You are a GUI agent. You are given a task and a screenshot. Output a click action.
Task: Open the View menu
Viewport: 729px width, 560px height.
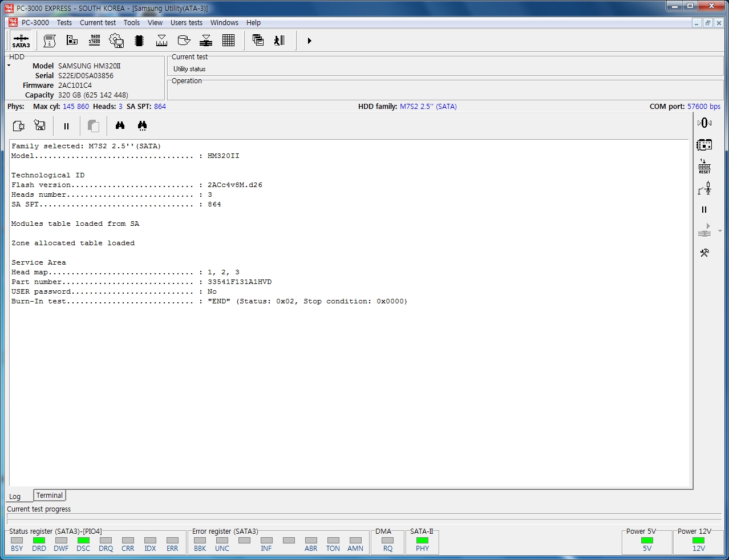pyautogui.click(x=155, y=23)
